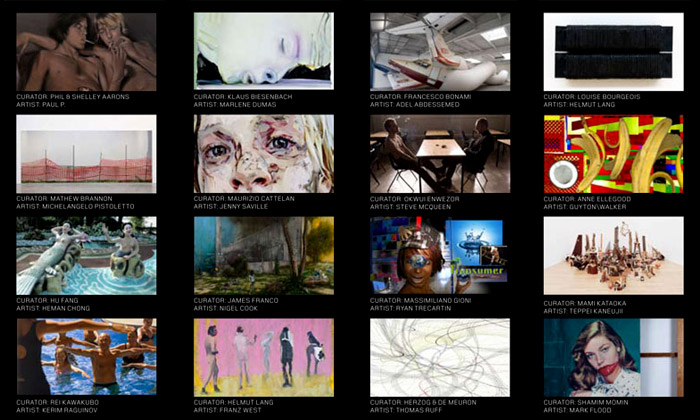The image size is (700, 420).
Task: Open the Nigel Cook landscape painting
Action: pyautogui.click(x=263, y=256)
